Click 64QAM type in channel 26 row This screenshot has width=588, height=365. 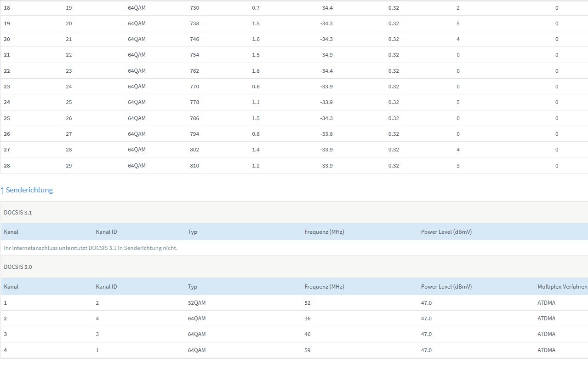click(x=137, y=134)
